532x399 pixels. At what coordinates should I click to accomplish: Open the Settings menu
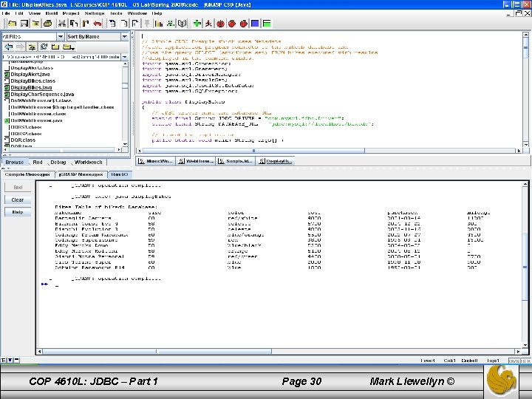pos(94,13)
